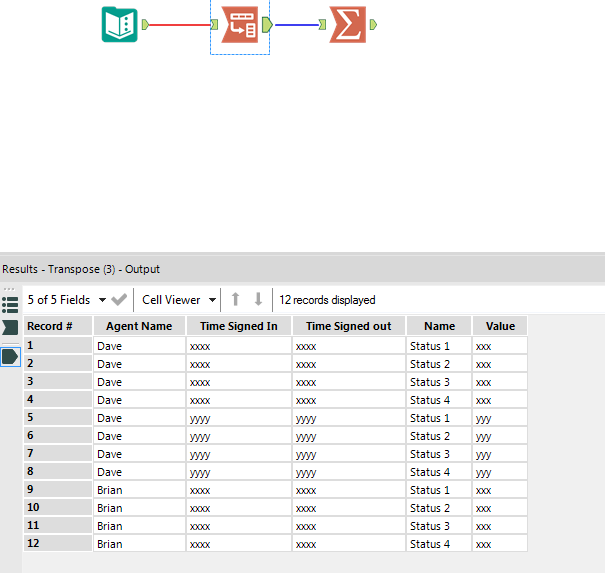Click the Agent Name column header
This screenshot has height=573, width=605.
pos(139,326)
